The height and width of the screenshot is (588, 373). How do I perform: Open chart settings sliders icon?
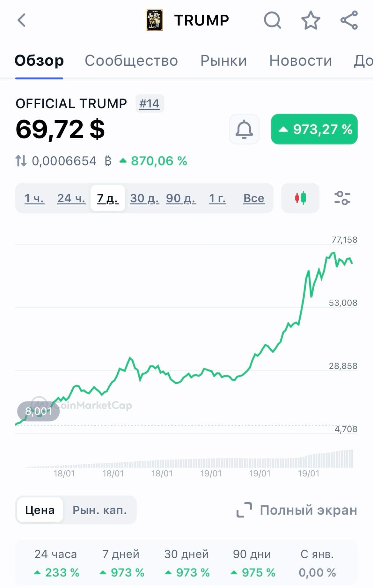(342, 198)
